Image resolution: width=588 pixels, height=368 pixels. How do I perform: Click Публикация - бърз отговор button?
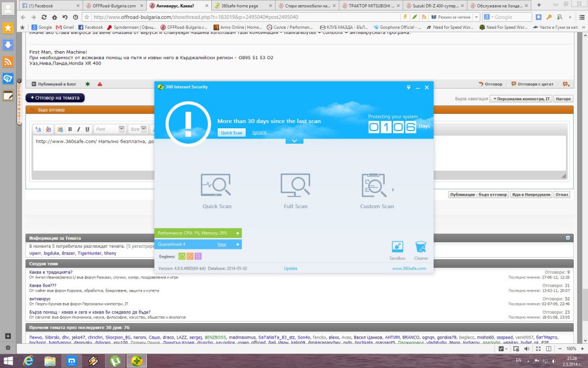[478, 194]
